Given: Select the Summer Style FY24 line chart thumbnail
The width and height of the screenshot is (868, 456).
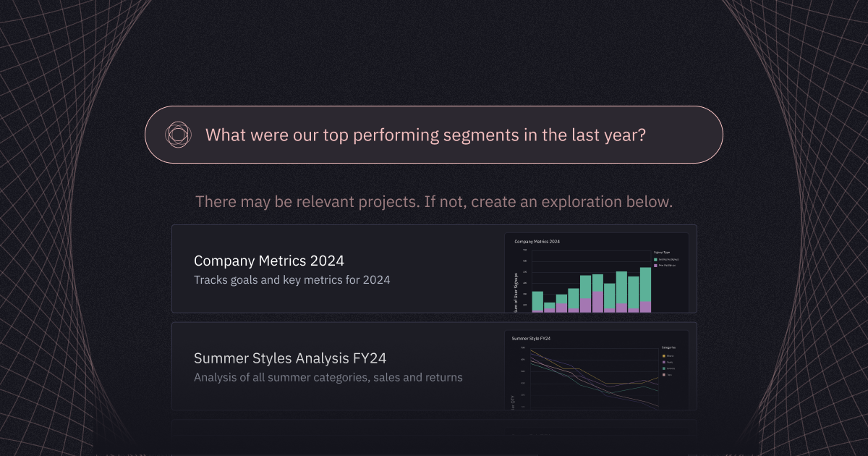Looking at the screenshot, I should click(596, 371).
